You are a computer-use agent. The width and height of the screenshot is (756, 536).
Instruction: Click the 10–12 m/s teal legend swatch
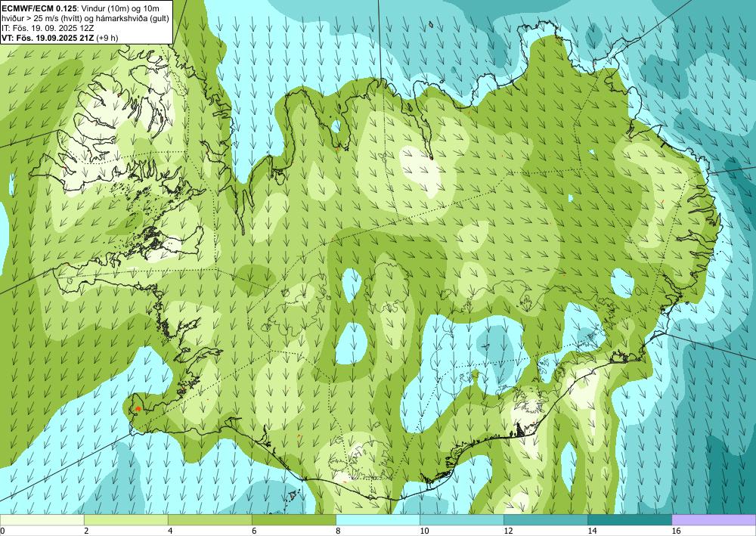point(461,519)
